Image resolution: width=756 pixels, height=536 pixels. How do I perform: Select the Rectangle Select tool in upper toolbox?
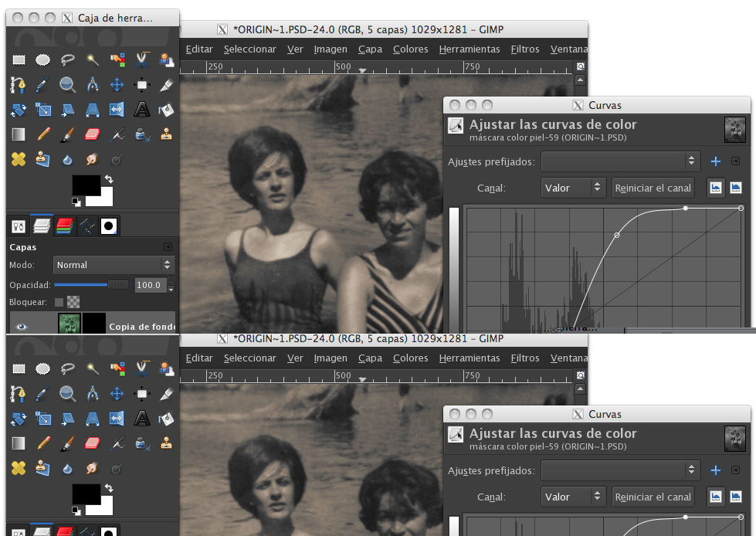pos(19,59)
